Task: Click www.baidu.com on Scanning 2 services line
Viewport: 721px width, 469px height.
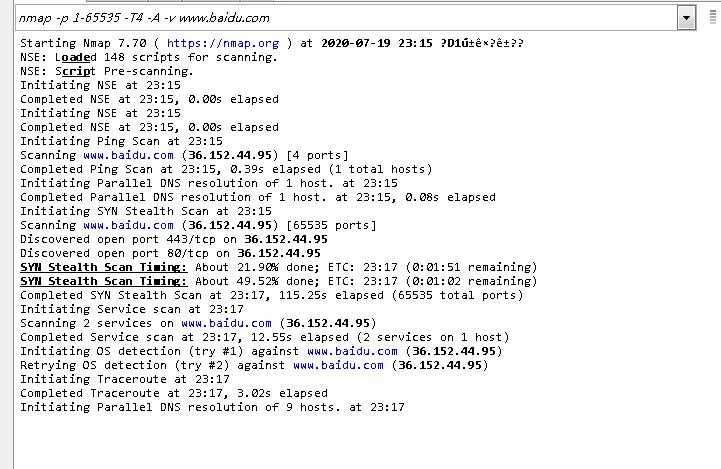Action: tap(226, 323)
